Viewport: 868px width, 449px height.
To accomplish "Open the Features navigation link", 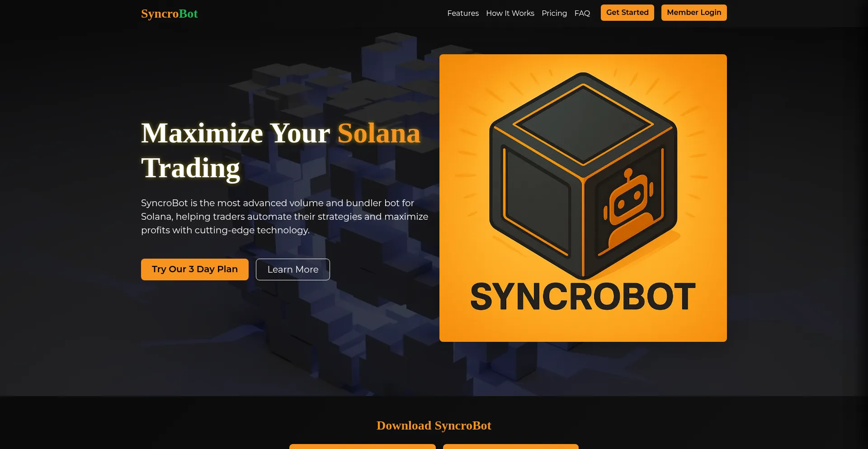I will point(463,13).
